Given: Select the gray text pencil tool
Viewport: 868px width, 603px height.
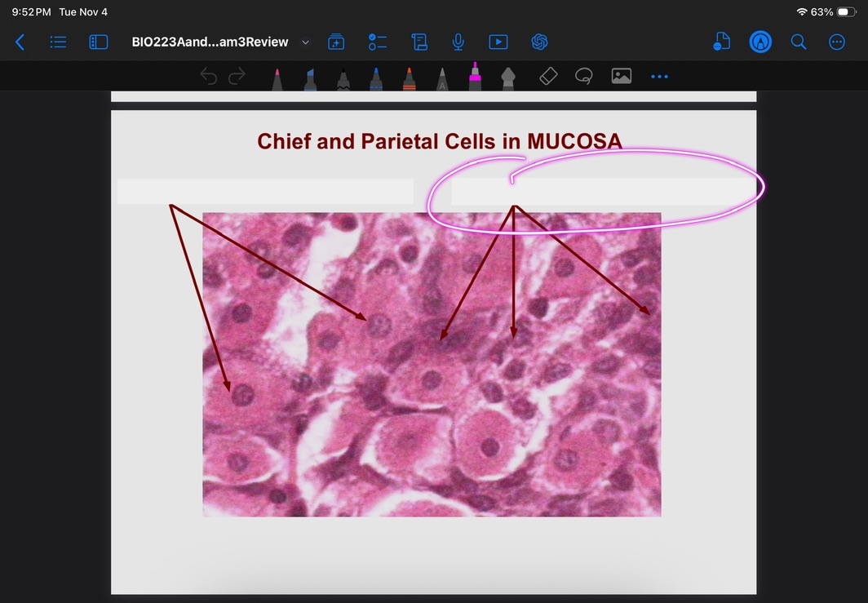Looking at the screenshot, I should click(442, 78).
